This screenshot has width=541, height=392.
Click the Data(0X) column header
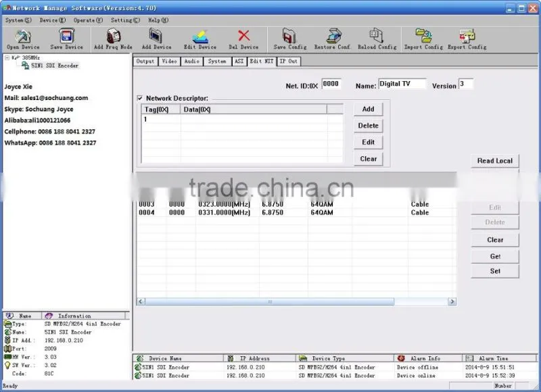tap(254, 109)
